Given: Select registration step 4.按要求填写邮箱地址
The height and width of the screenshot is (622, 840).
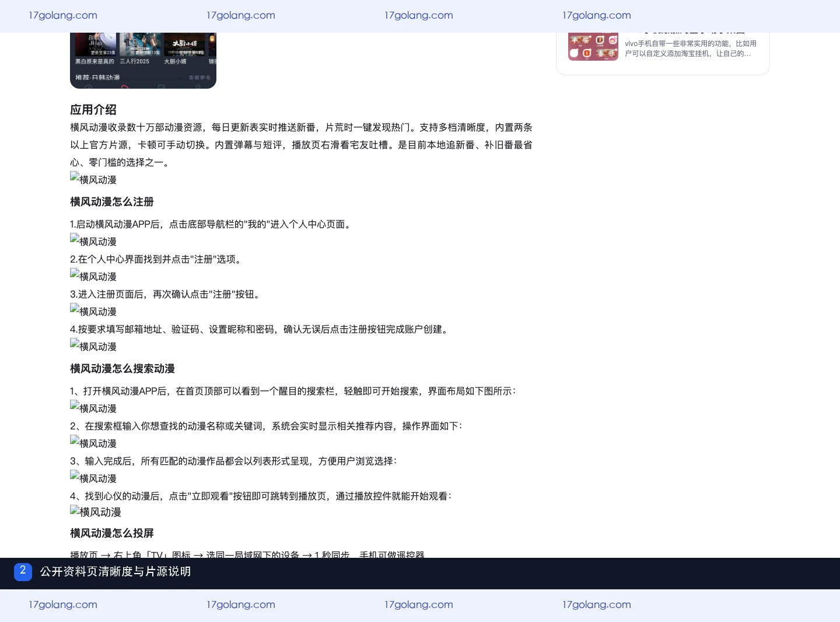Looking at the screenshot, I should pos(261,329).
